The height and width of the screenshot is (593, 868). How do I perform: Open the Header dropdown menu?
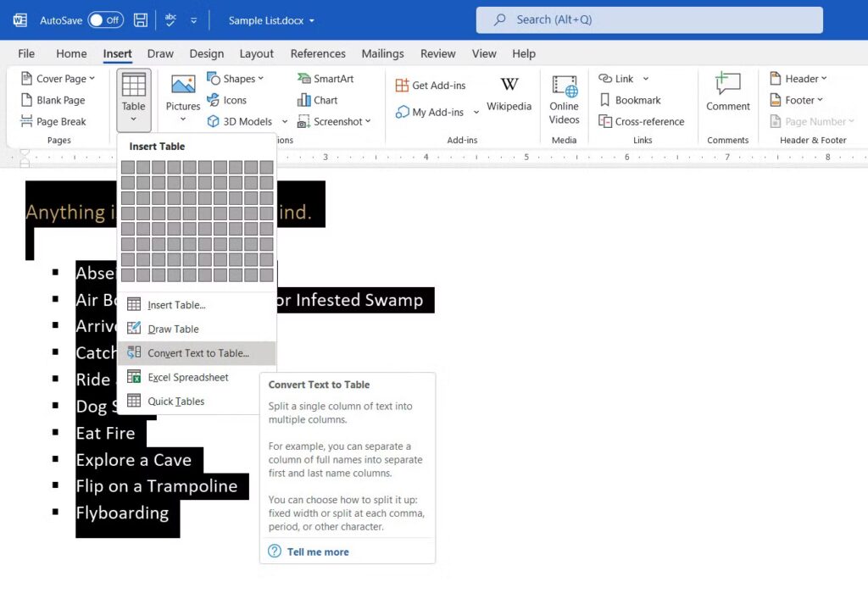[799, 78]
